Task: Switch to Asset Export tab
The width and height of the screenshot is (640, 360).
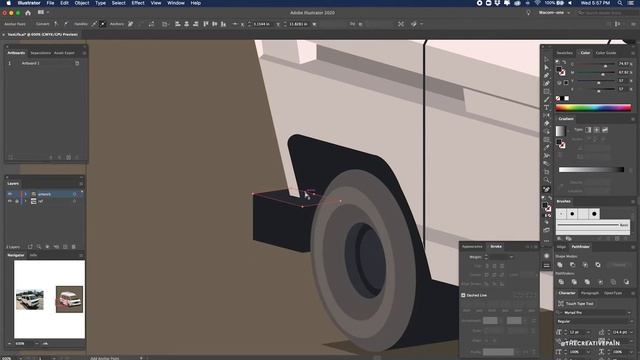Action: click(x=64, y=53)
